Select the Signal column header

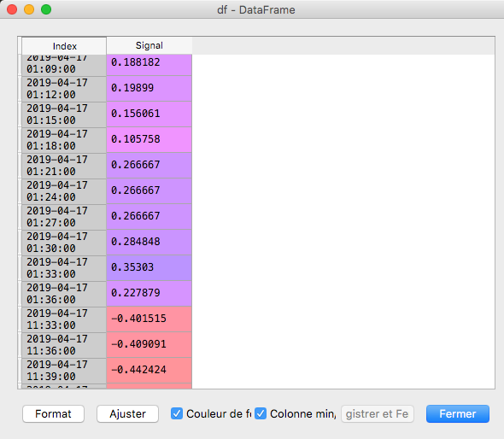click(149, 45)
